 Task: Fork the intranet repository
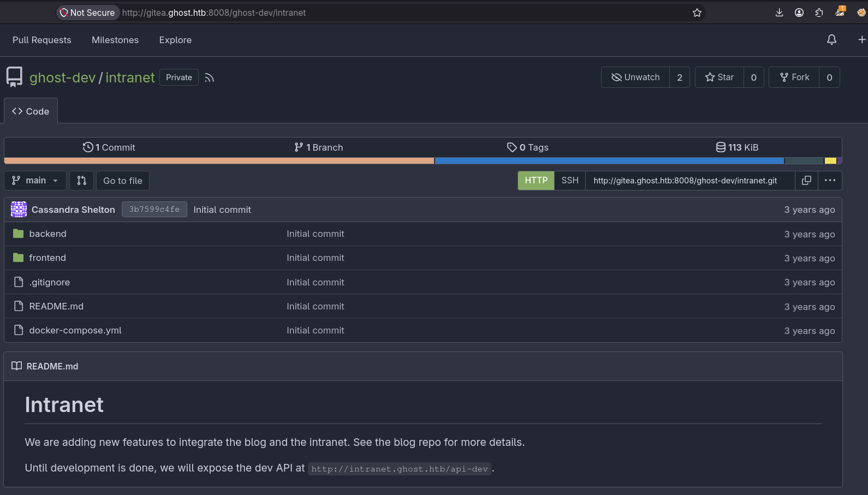pos(794,77)
